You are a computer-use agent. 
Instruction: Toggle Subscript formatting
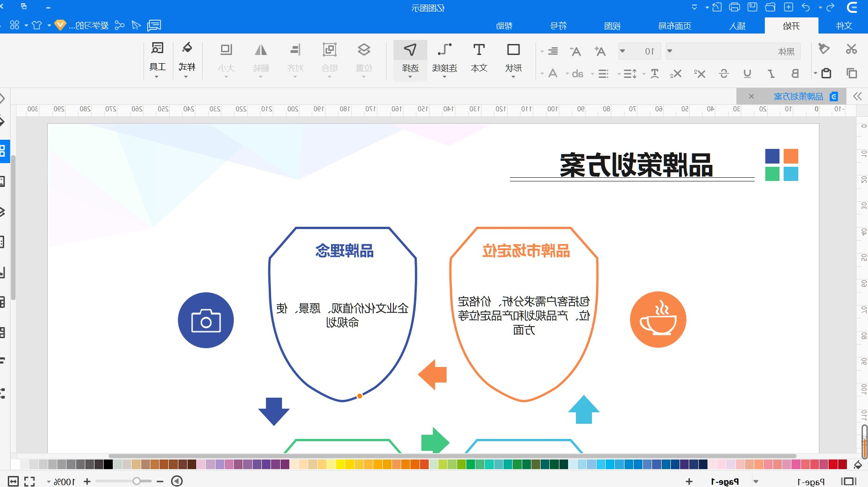pyautogui.click(x=676, y=73)
